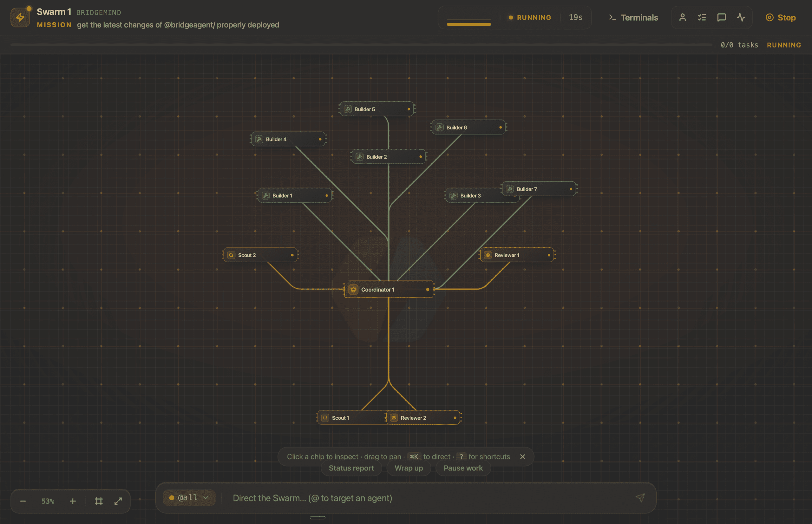Inspect the Reviewer 1 chip label
Viewport: 812px width, 524px height.
tap(507, 255)
